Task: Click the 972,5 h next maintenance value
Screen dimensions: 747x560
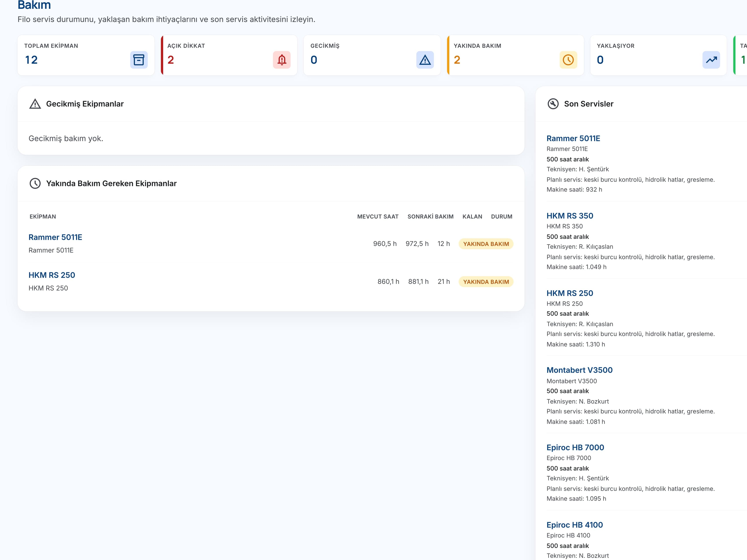Action: point(417,244)
